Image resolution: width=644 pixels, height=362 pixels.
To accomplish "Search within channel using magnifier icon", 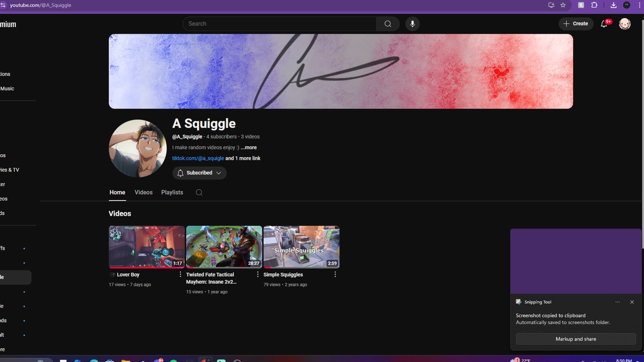I will click(x=199, y=192).
